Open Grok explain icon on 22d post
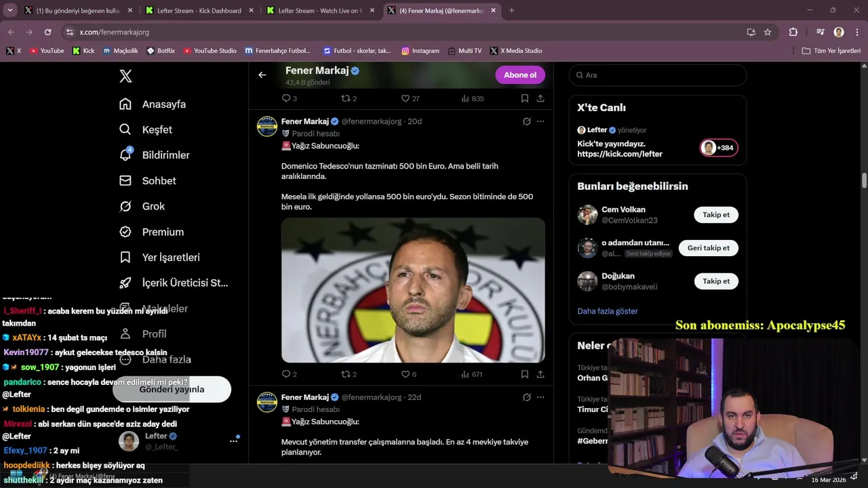Screen dimensions: 868x488 tap(527, 397)
